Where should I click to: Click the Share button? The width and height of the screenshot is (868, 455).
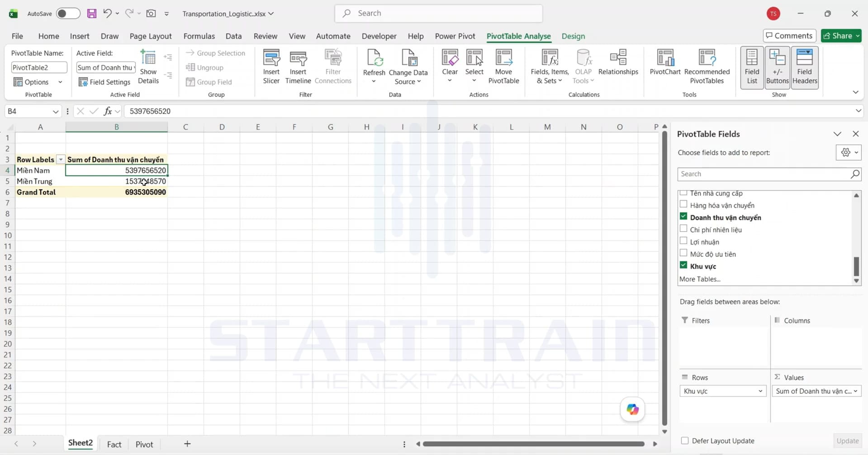tap(841, 36)
